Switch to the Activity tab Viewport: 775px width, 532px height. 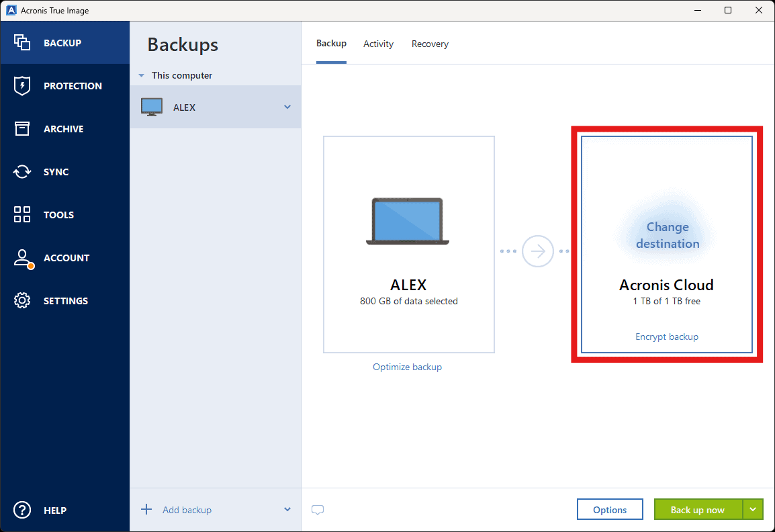378,44
